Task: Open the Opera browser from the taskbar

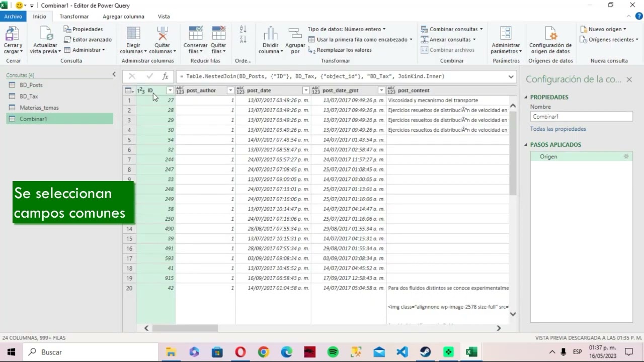Action: 240,352
